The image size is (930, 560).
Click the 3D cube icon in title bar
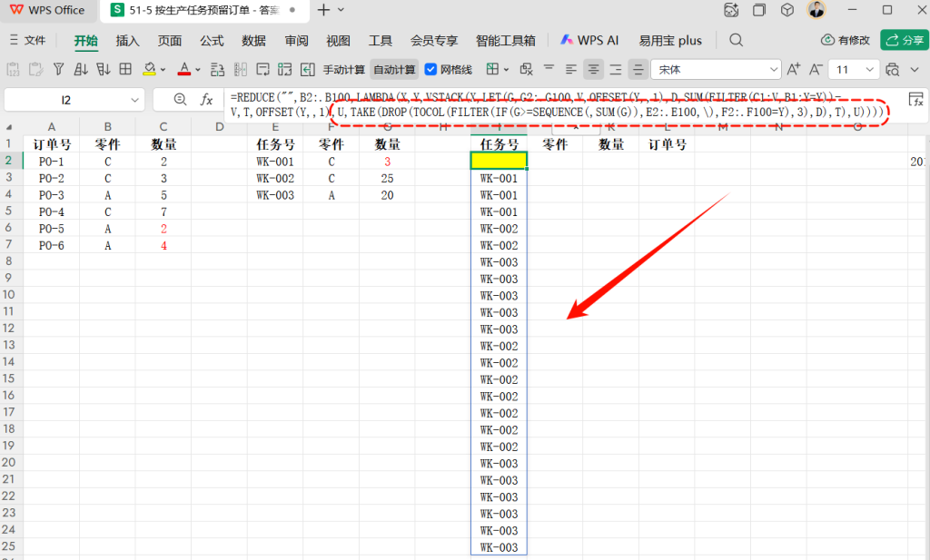[787, 9]
